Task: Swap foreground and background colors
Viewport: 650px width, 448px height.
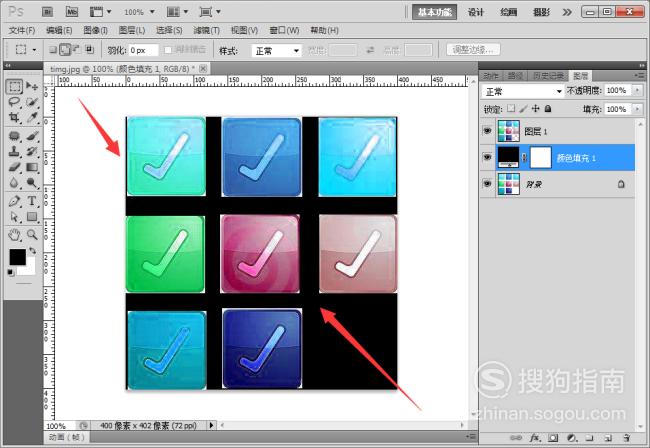Action: tap(32, 251)
